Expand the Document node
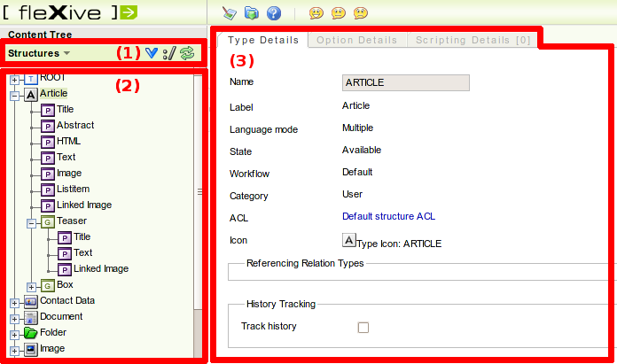The height and width of the screenshot is (364, 617). click(x=14, y=319)
